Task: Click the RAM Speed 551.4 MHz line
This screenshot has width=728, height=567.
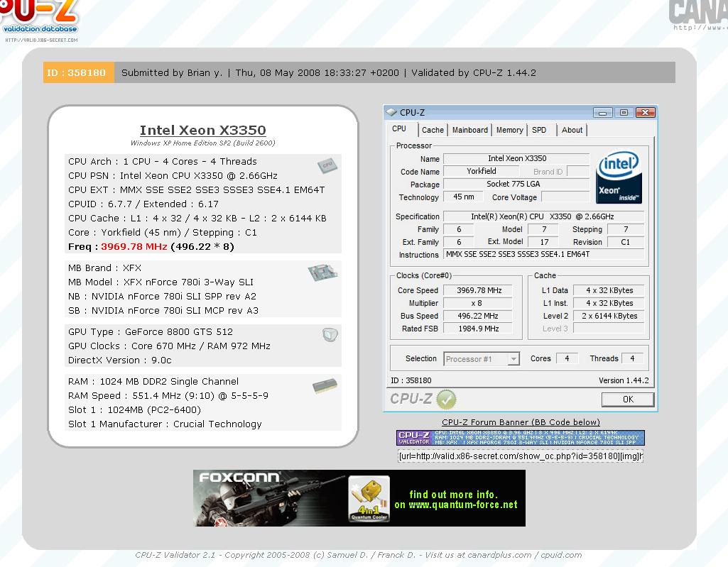Action: (x=168, y=396)
